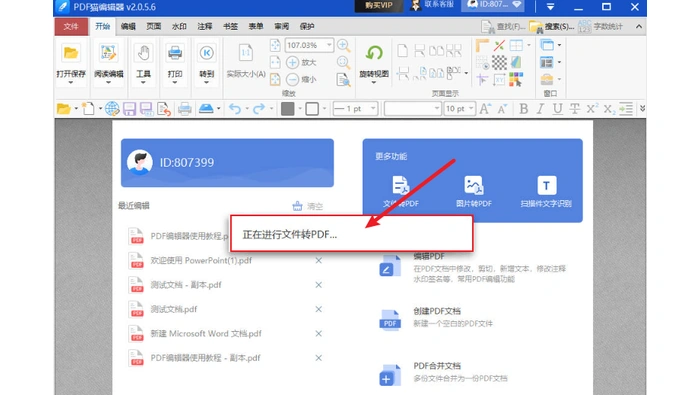
Task: Click the 打印 printer icon in ribbon
Action: (x=175, y=53)
